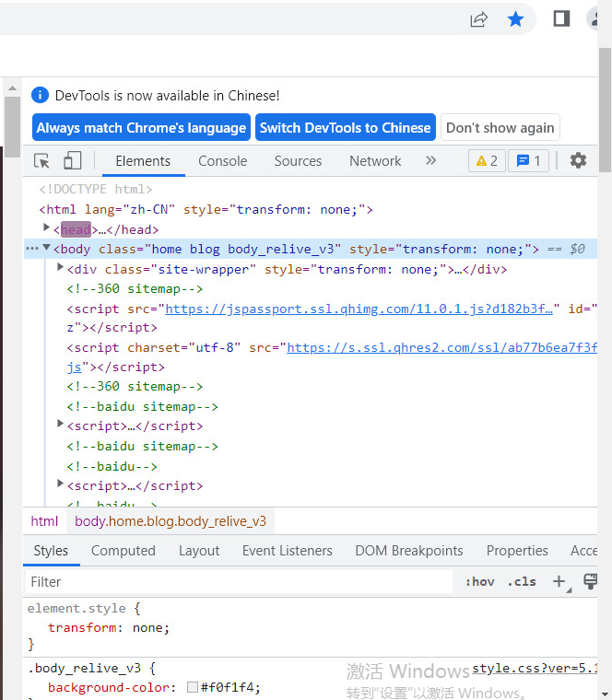Image resolution: width=612 pixels, height=700 pixels.
Task: Open DevTools settings gear
Action: point(578,160)
